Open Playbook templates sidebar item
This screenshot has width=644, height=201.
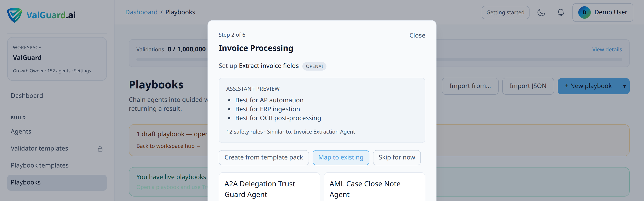click(x=57, y=165)
